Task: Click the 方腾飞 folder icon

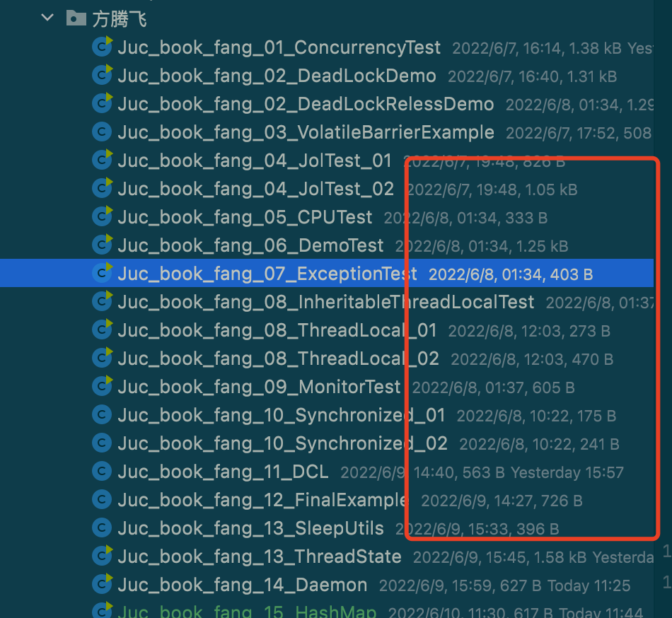Action: (76, 18)
